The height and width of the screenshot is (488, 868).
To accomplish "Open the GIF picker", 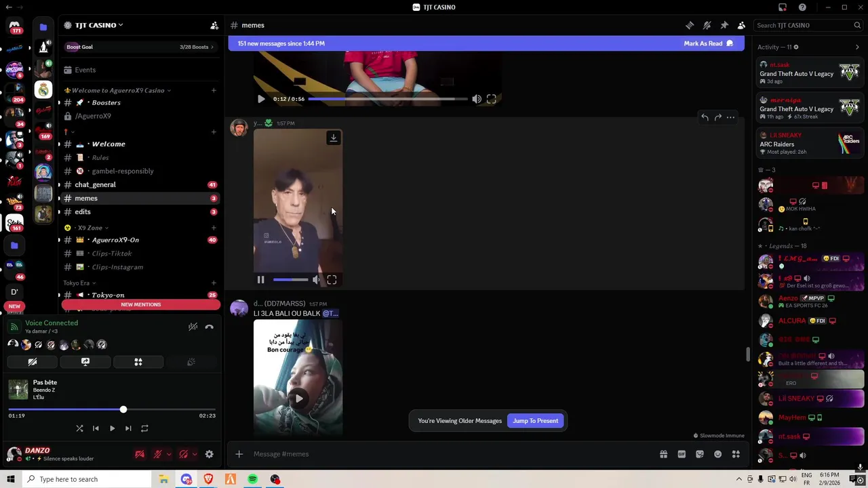I will tap(682, 454).
